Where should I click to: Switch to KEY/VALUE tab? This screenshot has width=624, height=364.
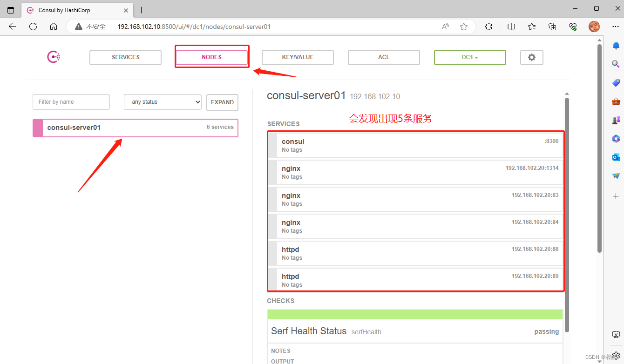298,57
